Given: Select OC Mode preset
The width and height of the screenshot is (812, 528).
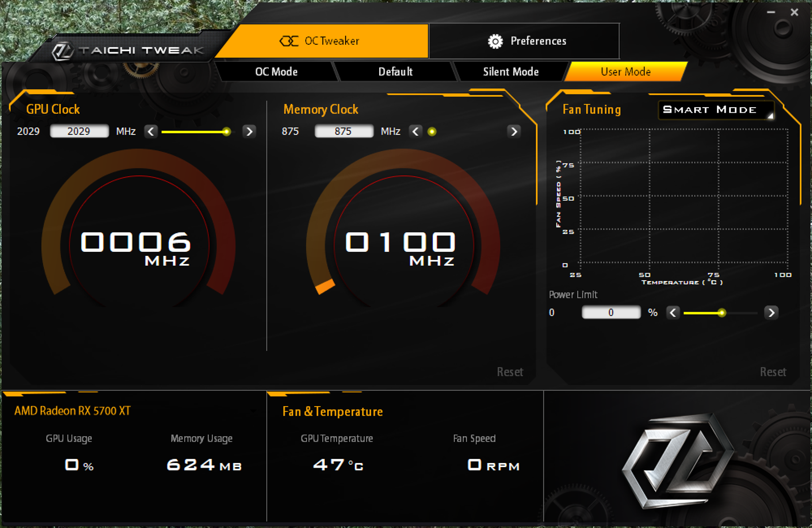Looking at the screenshot, I should point(276,72).
